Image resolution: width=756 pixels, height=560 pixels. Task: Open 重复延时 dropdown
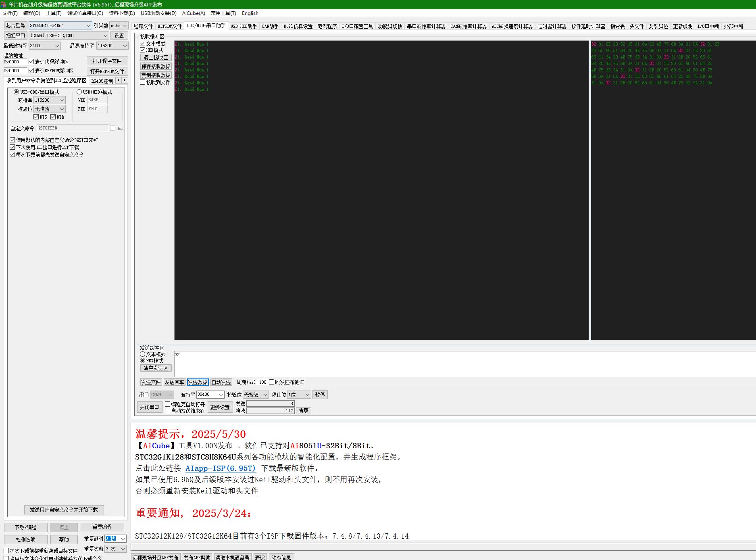point(116,539)
